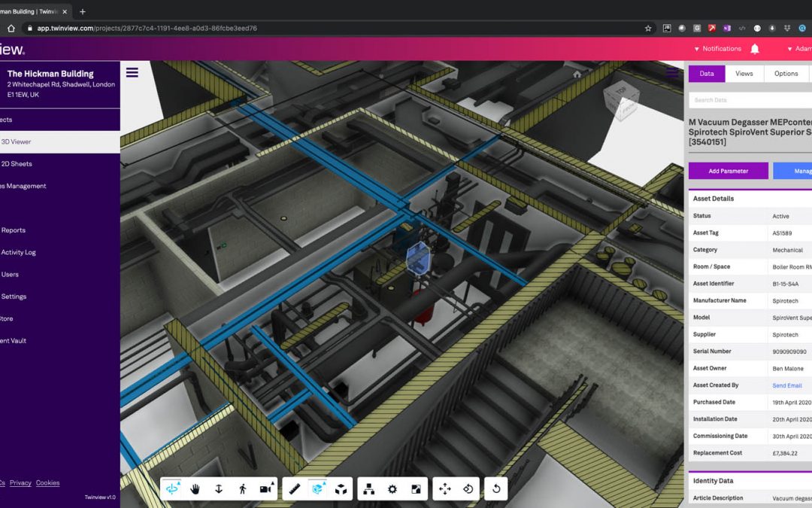Click the notifications bell icon

point(755,49)
